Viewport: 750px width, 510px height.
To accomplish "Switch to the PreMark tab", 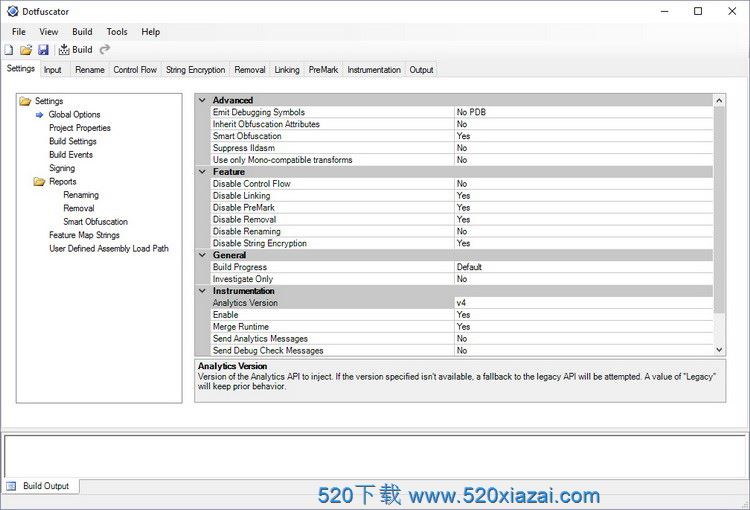I will coord(323,70).
